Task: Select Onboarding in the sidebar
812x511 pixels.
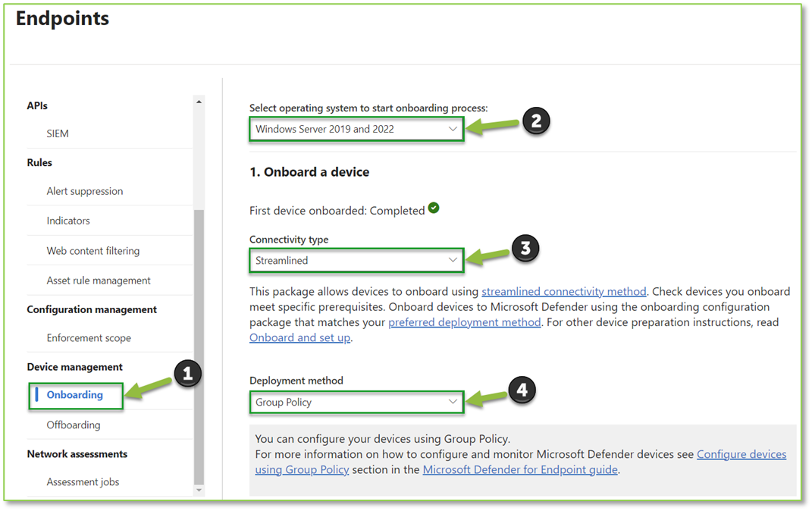Action: [75, 395]
